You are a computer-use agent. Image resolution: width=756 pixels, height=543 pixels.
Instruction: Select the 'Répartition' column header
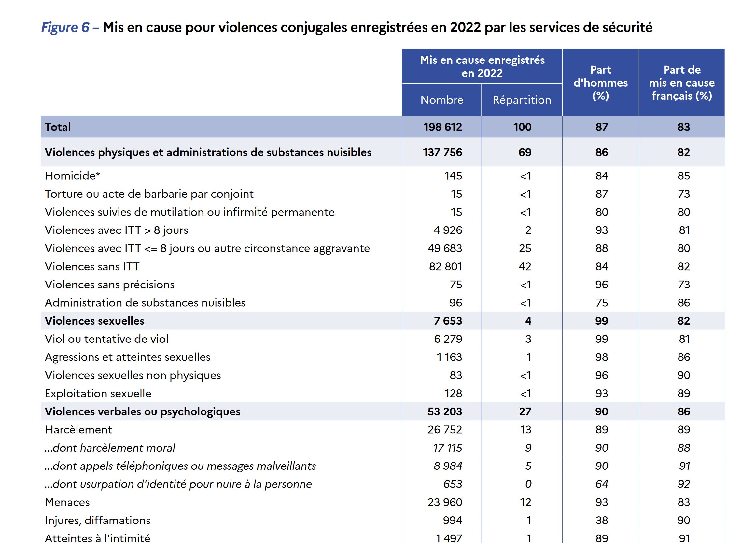click(x=522, y=100)
